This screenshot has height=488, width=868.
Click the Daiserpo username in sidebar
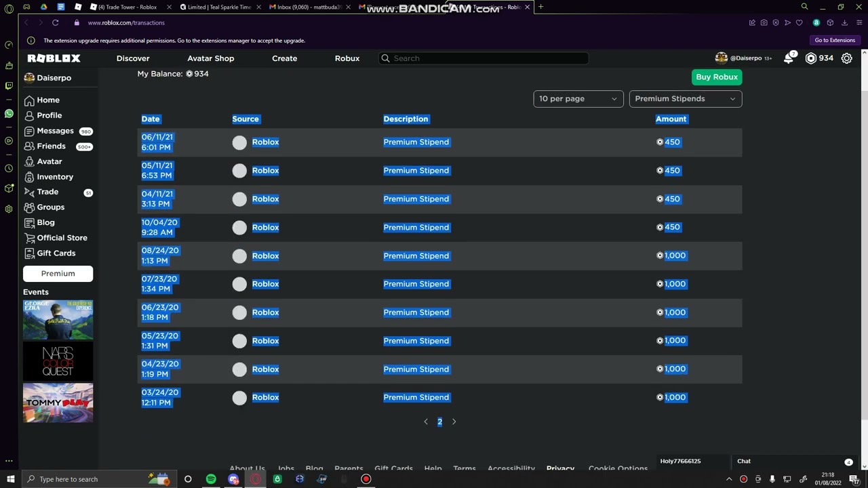[x=54, y=78]
